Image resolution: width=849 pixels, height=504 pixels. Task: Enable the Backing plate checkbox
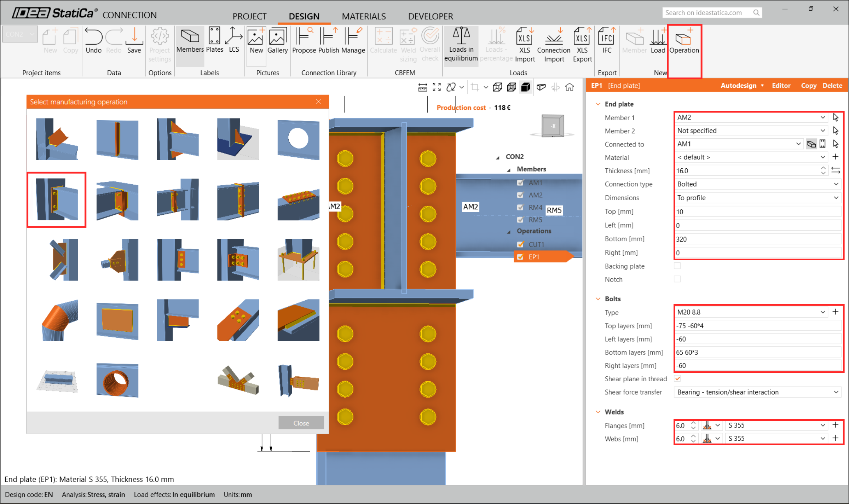point(677,266)
